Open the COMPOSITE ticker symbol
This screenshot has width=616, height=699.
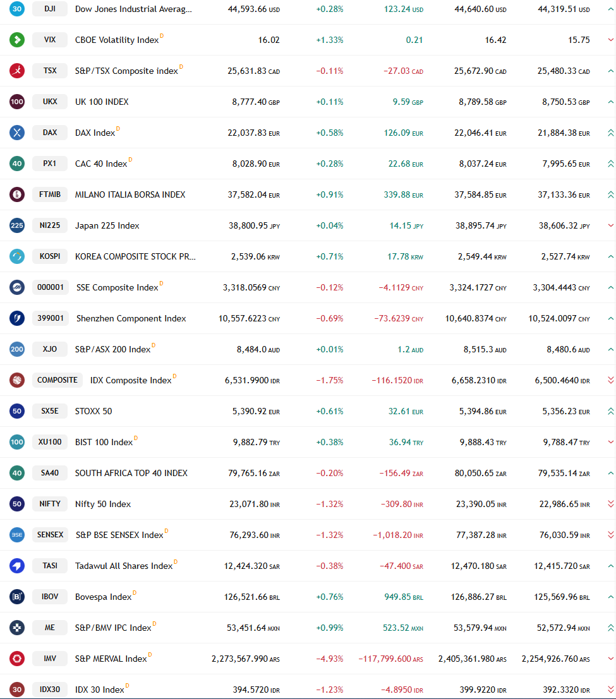pyautogui.click(x=57, y=380)
